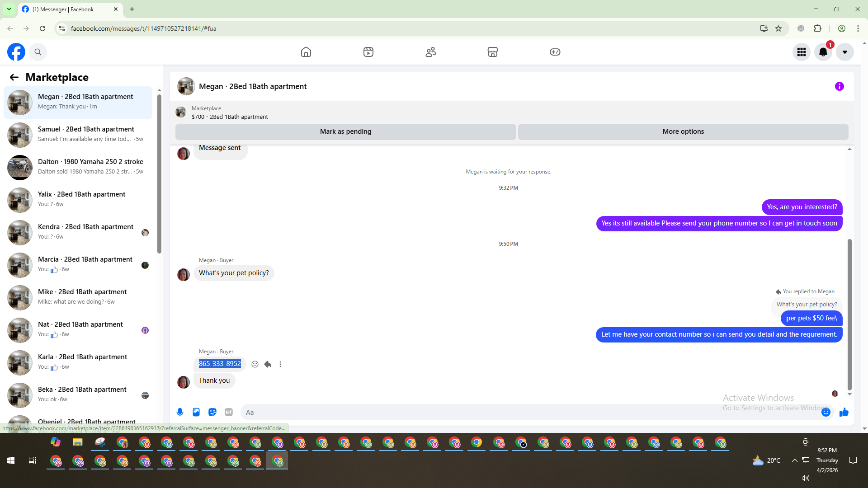Click the Mark as pending button
The width and height of the screenshot is (868, 488).
pos(346,131)
